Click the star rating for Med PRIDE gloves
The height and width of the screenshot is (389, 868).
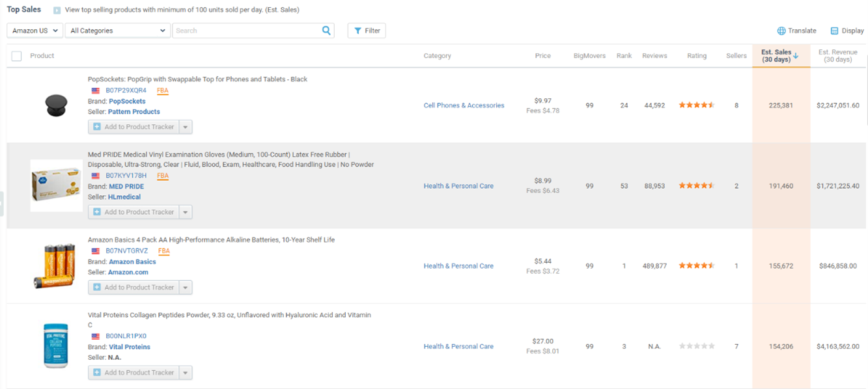coord(697,186)
